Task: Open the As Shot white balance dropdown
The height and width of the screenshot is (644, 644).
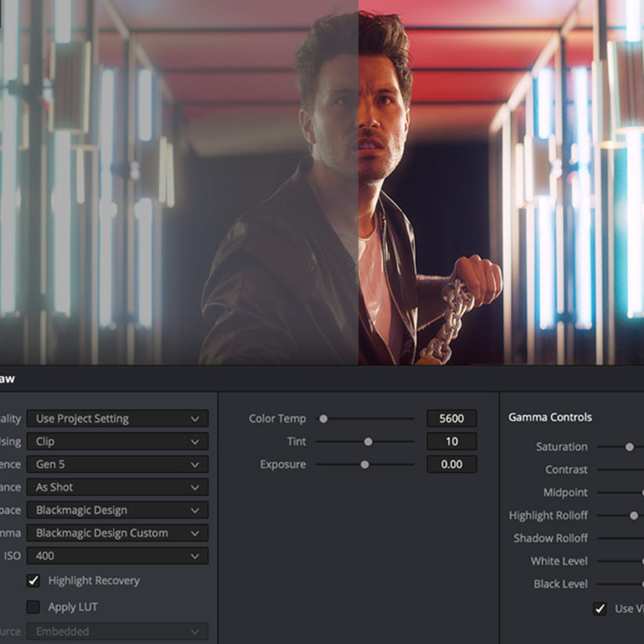Action: point(117,487)
